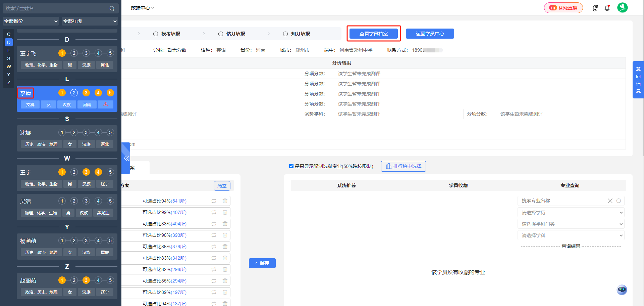Open the 全部年级 dropdown

pos(90,21)
